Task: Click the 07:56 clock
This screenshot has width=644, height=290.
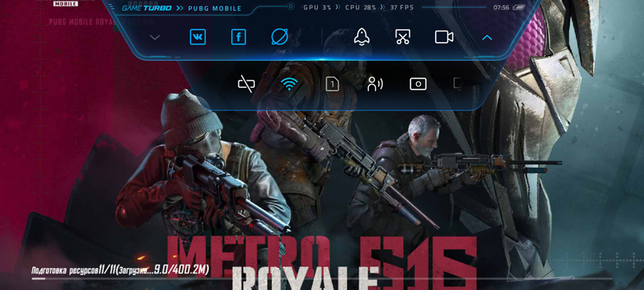Action: coord(501,7)
